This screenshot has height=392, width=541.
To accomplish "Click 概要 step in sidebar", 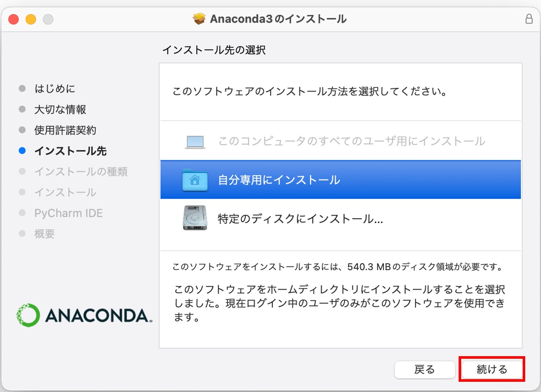I will coord(44,234).
